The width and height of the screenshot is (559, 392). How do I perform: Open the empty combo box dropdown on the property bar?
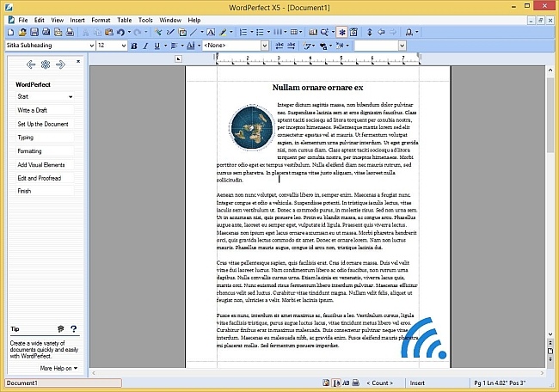pos(402,46)
